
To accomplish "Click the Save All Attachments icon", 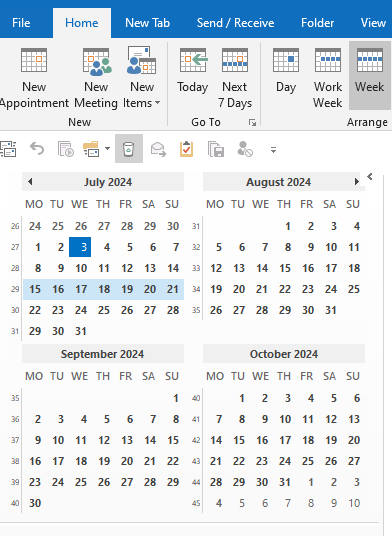I will pos(216,149).
